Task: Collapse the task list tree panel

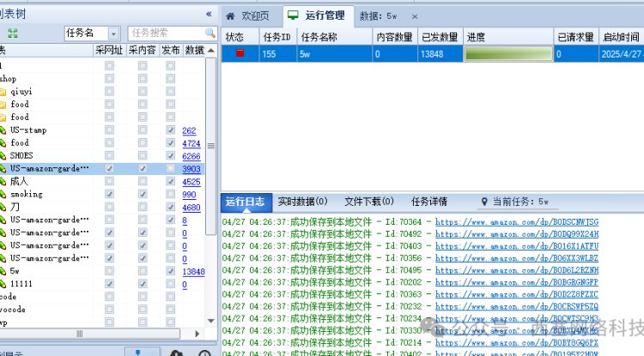Action: click(209, 14)
